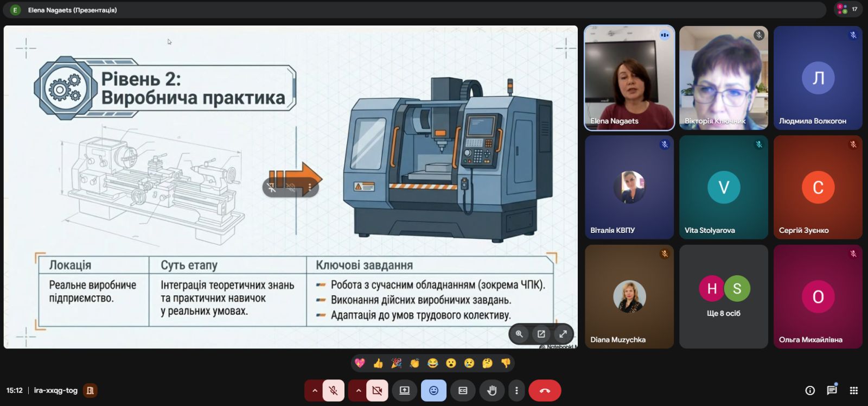The width and height of the screenshot is (868, 406).
Task: Click muted mic icon on Сергій Зуєнко
Action: (x=853, y=144)
